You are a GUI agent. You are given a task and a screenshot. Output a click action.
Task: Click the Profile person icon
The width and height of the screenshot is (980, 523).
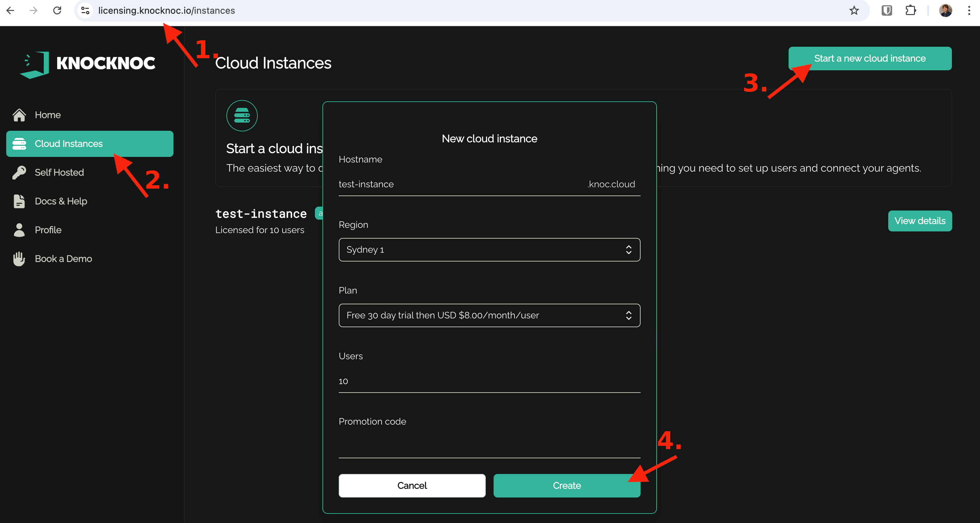click(x=19, y=230)
